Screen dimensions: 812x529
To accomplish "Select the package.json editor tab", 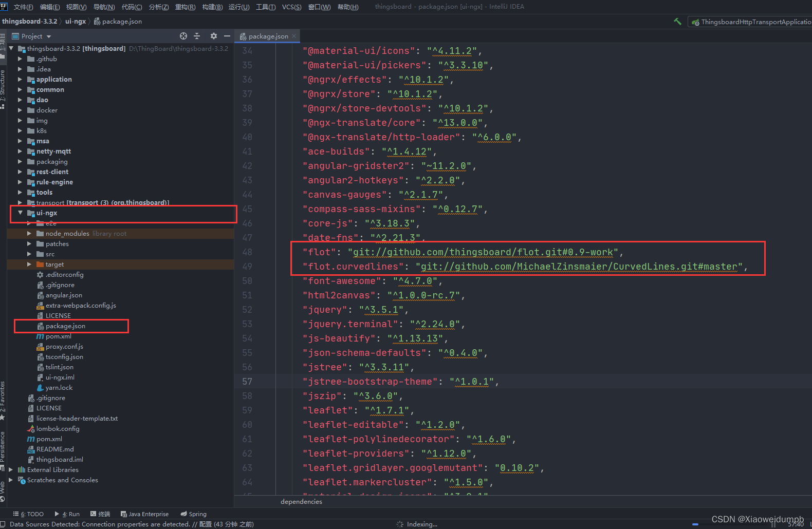I will (x=267, y=36).
